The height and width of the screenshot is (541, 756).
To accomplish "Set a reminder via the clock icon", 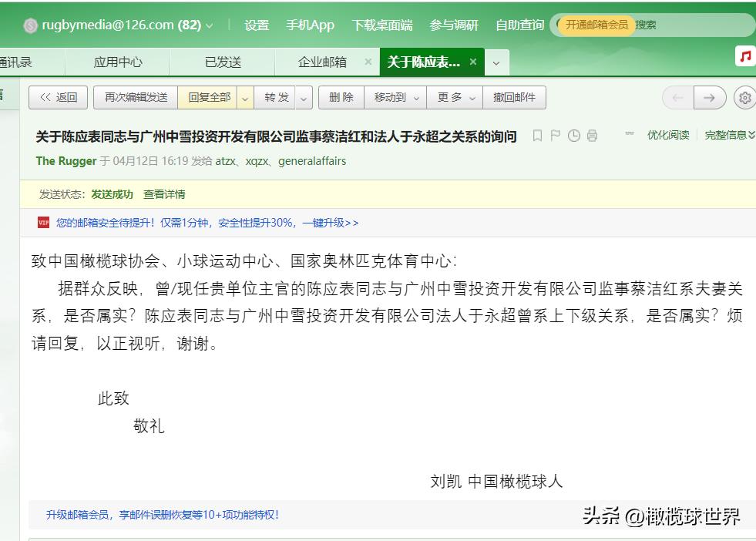I will coord(574,136).
